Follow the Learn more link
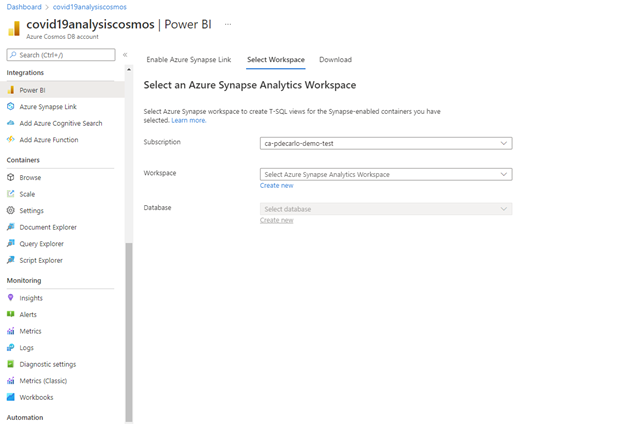The image size is (624, 424). (189, 120)
